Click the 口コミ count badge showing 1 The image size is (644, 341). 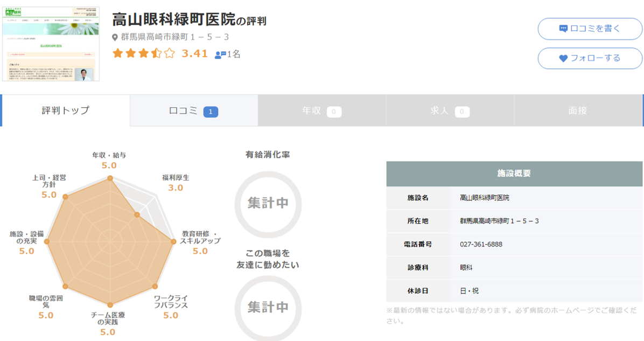[x=211, y=112]
